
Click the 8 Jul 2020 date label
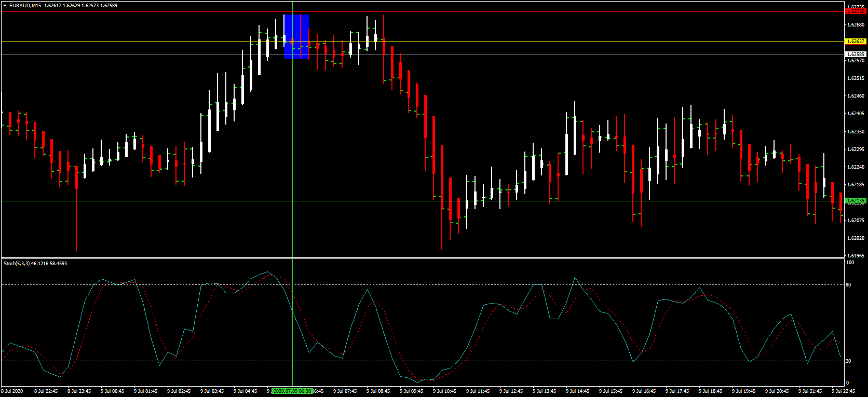[12, 391]
